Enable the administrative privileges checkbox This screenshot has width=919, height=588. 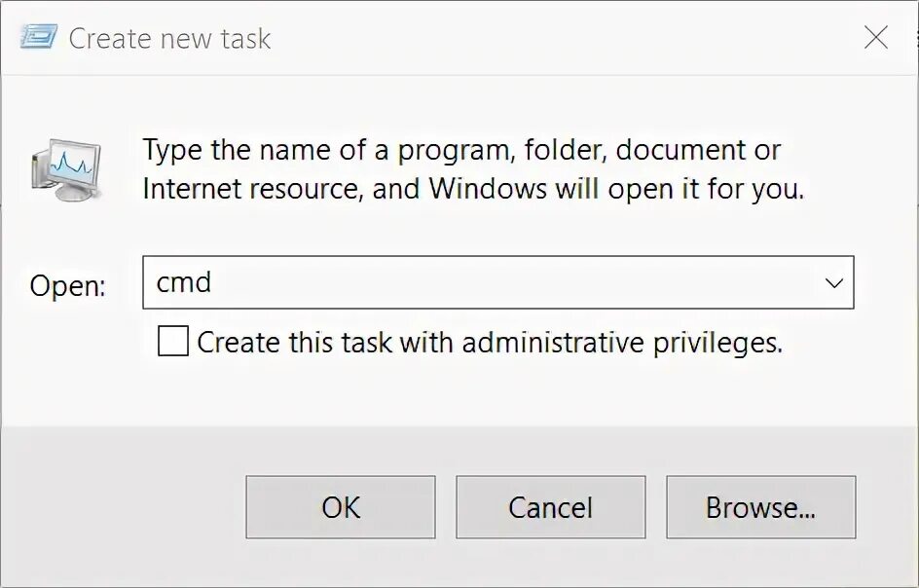173,342
